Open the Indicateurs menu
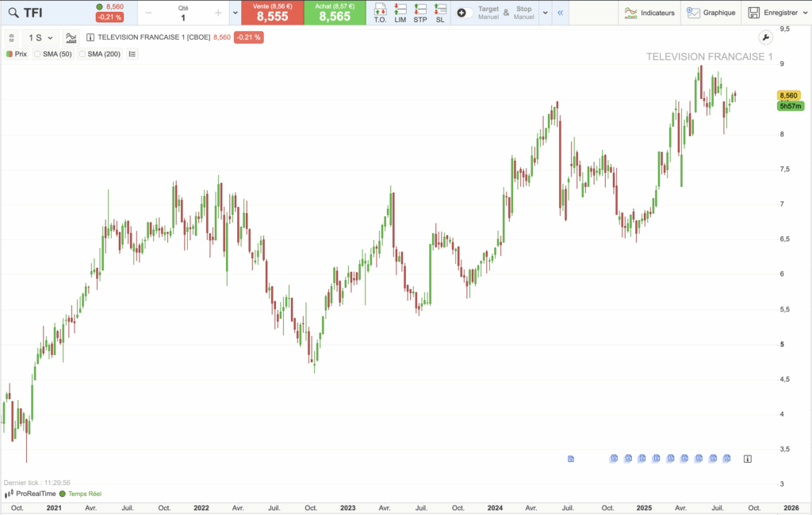 pyautogui.click(x=649, y=13)
